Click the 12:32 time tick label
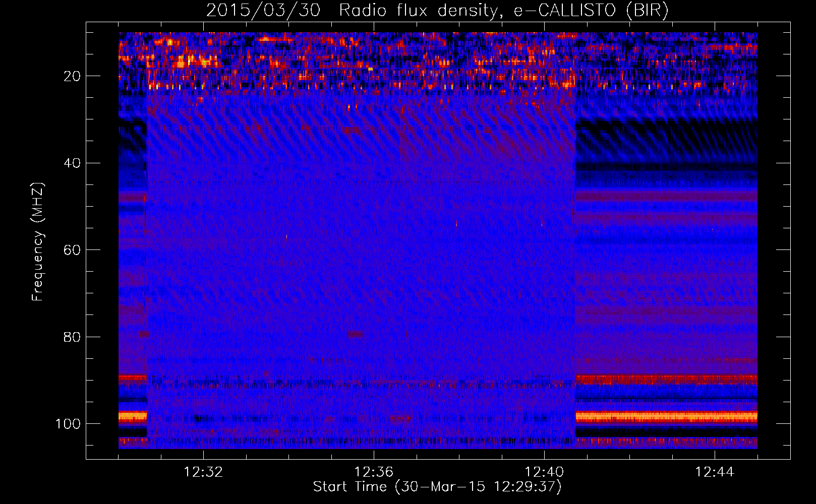816x504 pixels. point(203,472)
